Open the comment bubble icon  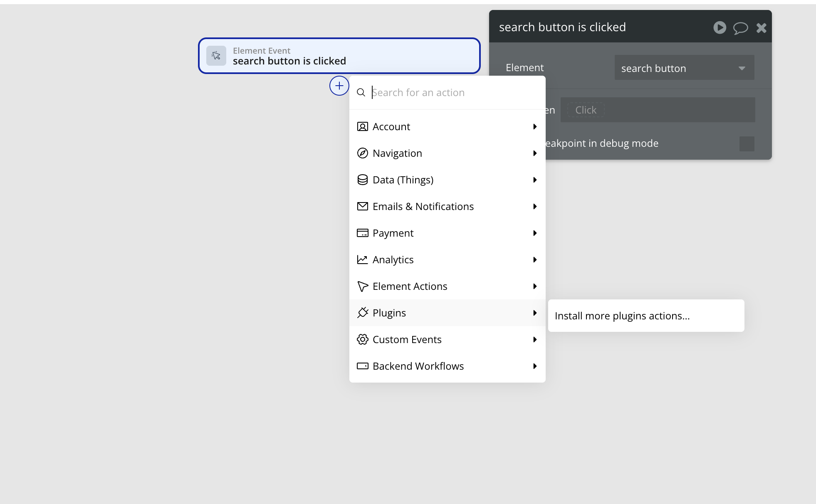(740, 28)
